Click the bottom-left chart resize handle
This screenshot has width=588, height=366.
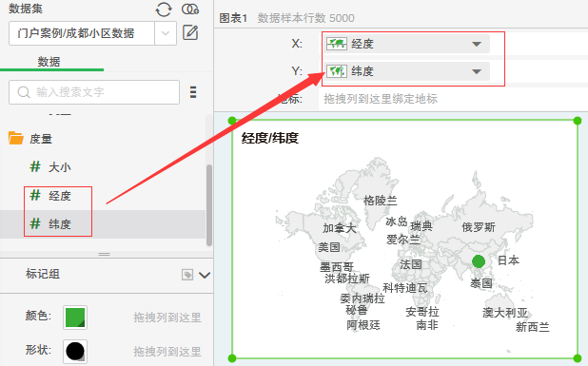point(232,358)
